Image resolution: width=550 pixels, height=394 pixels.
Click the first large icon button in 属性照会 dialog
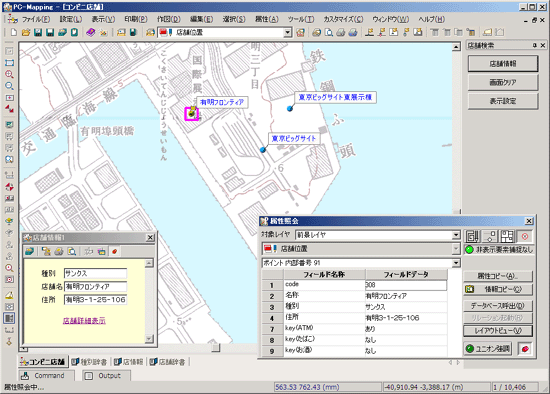point(472,236)
